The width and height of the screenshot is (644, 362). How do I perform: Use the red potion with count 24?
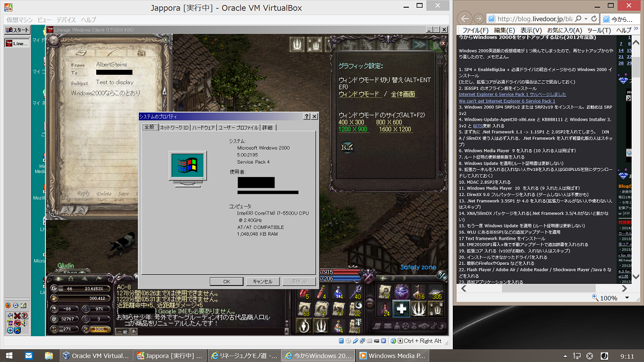(x=385, y=308)
